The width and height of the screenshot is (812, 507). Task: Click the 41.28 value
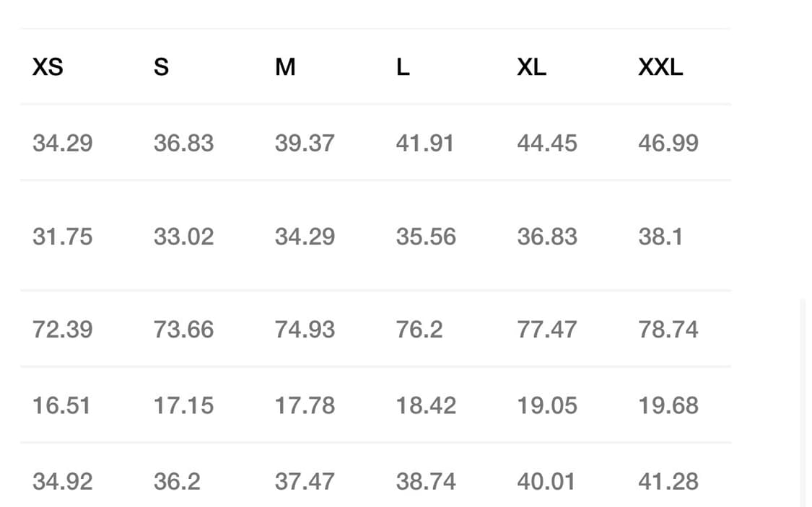tap(668, 481)
